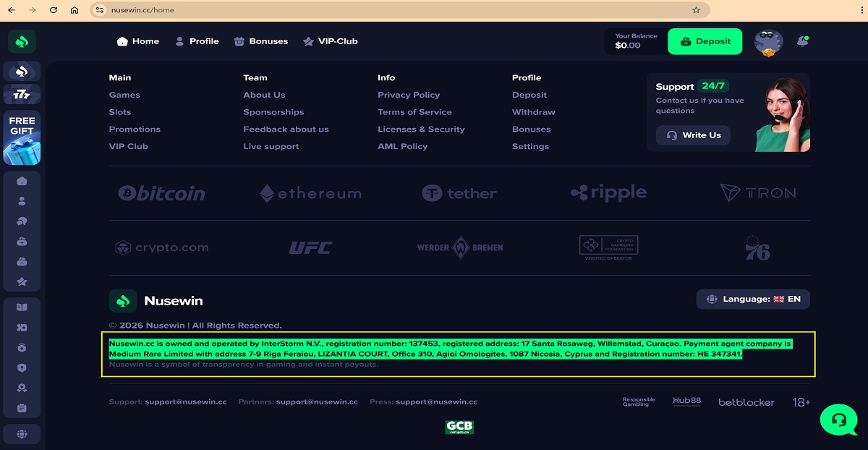Viewport: 868px width, 450px height.
Task: Click the 777 slots sidebar icon
Action: 22,94
